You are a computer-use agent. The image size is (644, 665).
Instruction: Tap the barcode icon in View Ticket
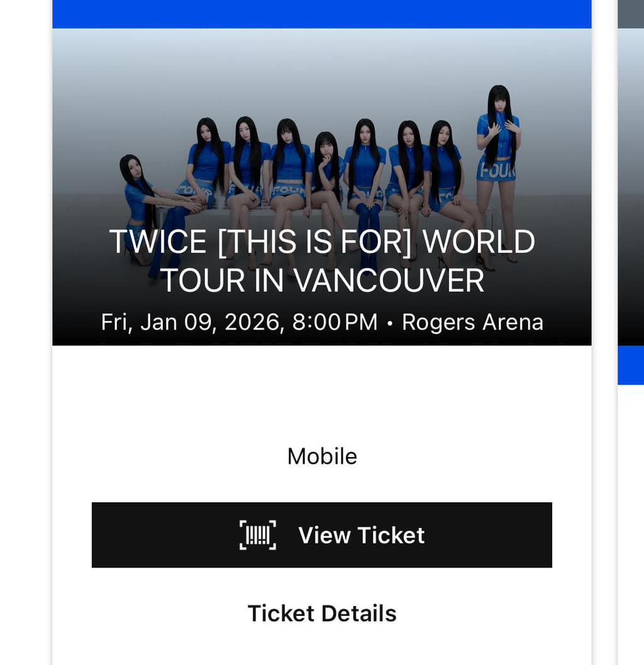click(x=257, y=535)
